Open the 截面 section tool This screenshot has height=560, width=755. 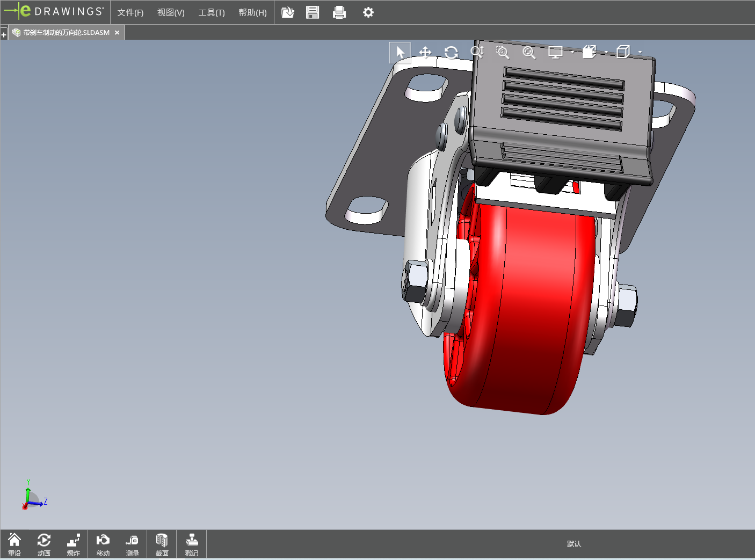[x=162, y=544]
